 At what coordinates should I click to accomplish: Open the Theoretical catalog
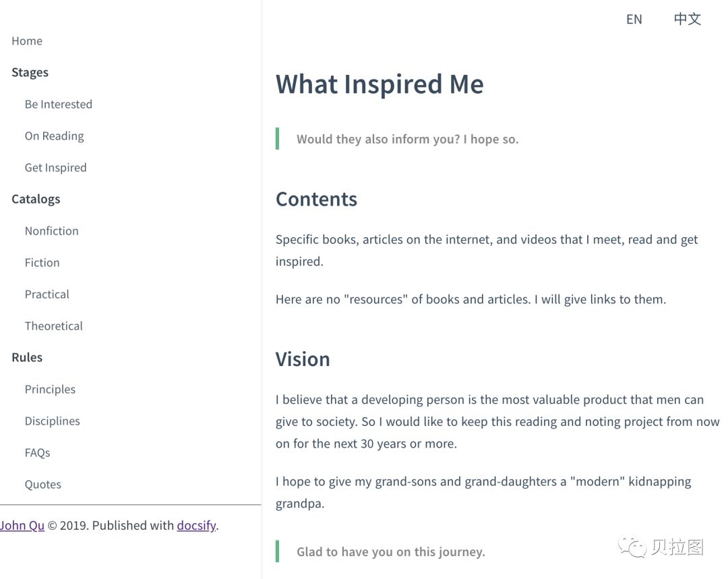(54, 326)
